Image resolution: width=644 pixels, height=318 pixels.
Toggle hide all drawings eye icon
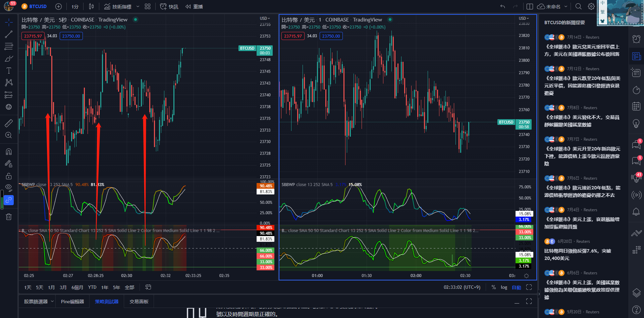[9, 188]
